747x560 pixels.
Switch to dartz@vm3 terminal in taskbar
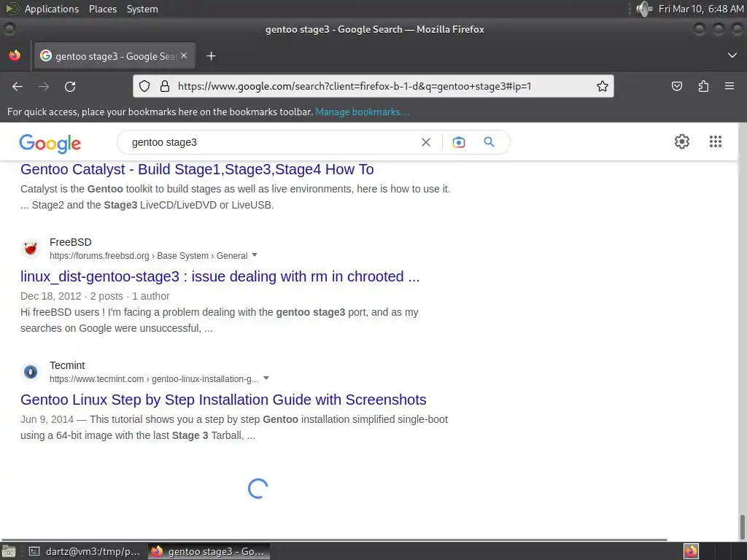[85, 551]
